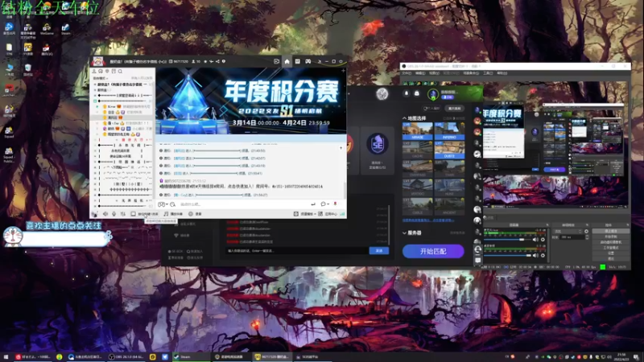Toggle the microphone icon in the YY bottom bar

(114, 214)
